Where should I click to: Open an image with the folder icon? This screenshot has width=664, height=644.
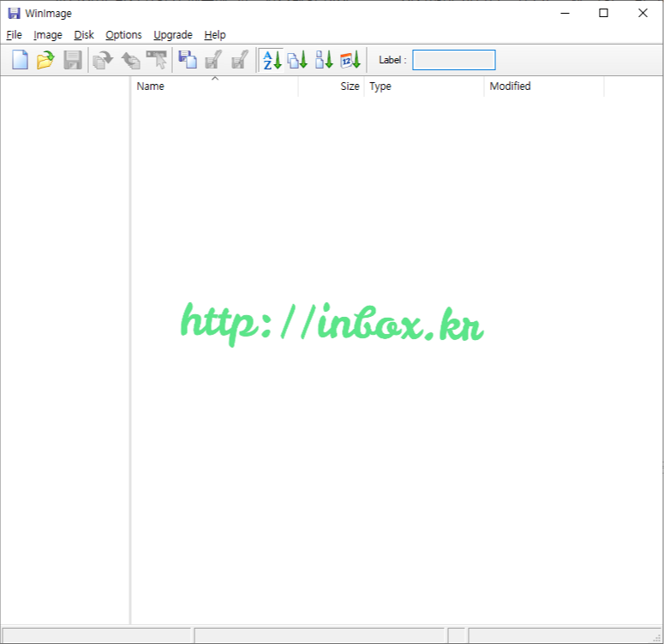[45, 60]
